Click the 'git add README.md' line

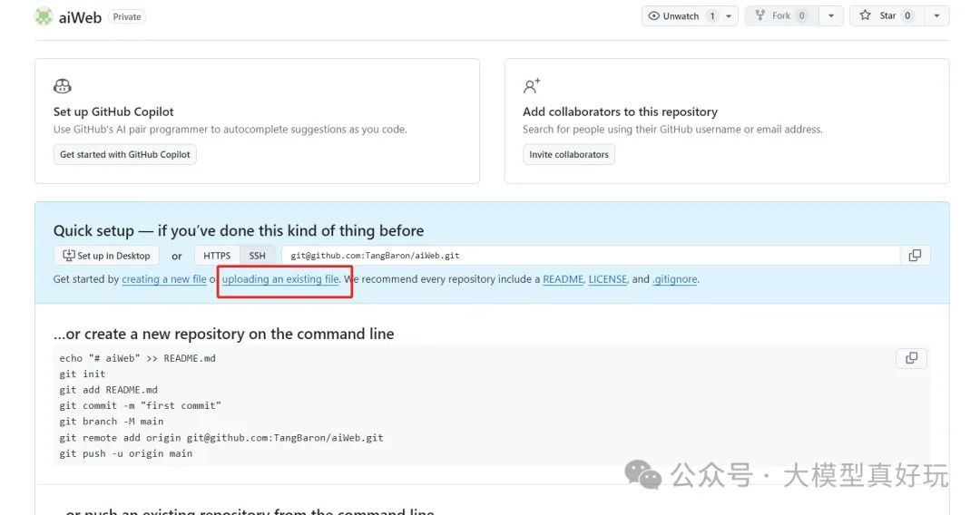(109, 390)
